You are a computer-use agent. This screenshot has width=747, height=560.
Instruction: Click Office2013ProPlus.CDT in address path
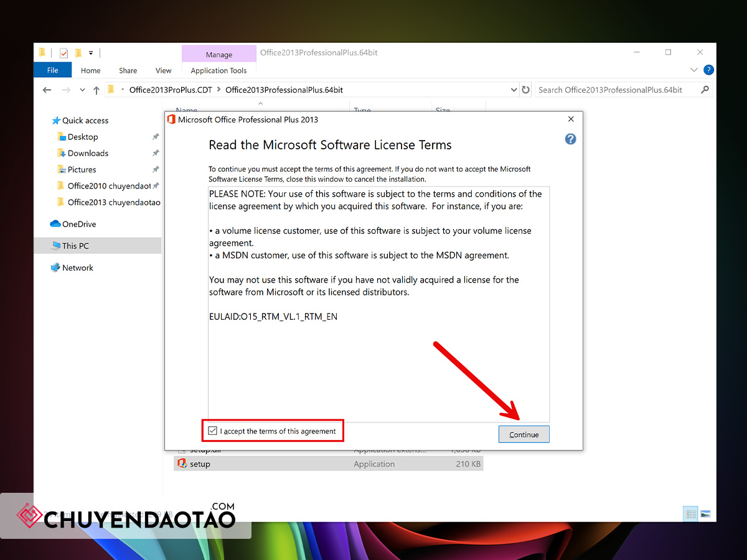tap(171, 90)
